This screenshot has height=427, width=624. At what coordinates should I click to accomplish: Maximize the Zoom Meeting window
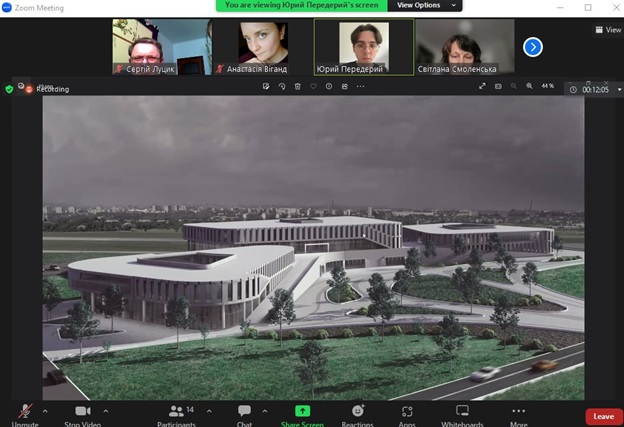[x=588, y=8]
